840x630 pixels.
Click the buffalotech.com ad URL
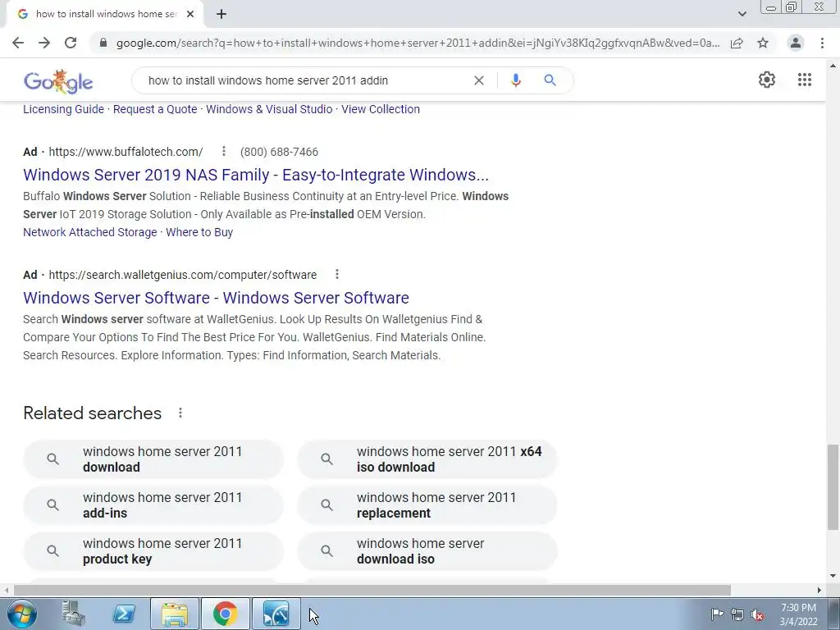pyautogui.click(x=126, y=152)
